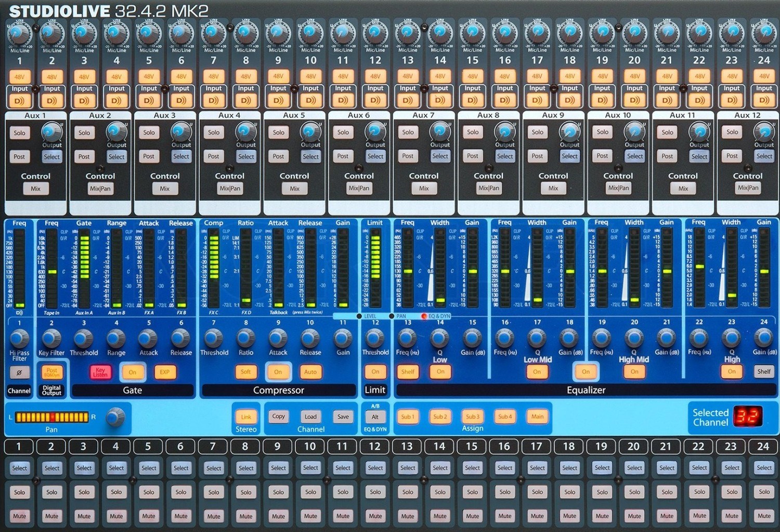Solo channel 6
This screenshot has width=780, height=532.
click(x=181, y=492)
